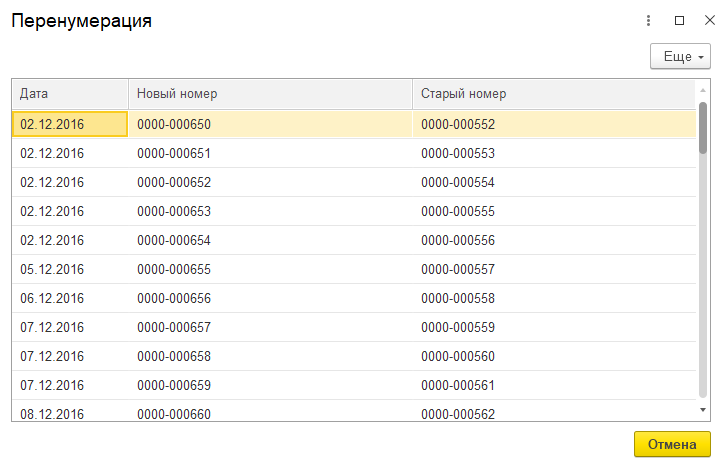Click the vertical scrollbar thumb
This screenshot has height=468, width=727.
click(x=703, y=128)
